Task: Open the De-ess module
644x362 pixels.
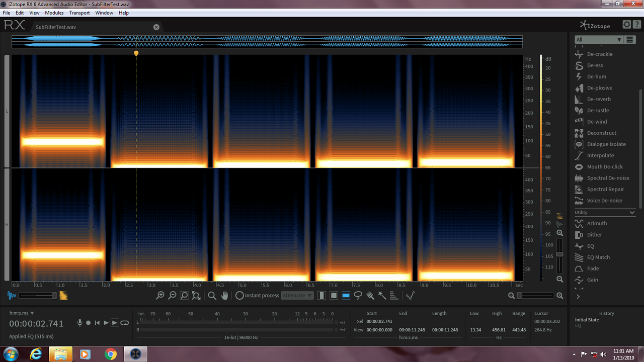Action: pos(589,65)
